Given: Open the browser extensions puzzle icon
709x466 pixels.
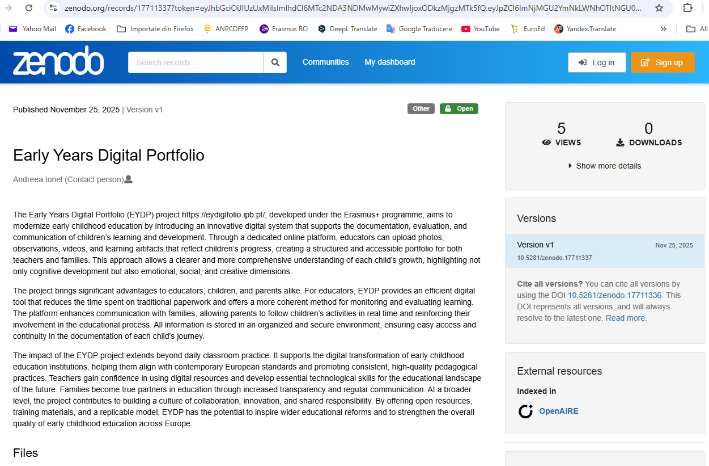Looking at the screenshot, I should tap(689, 7).
